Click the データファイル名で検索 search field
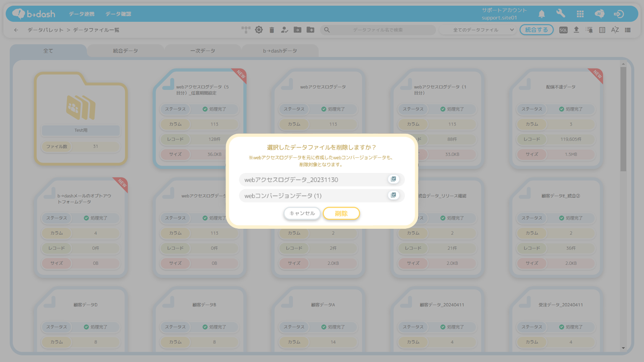This screenshot has height=362, width=644. (378, 30)
